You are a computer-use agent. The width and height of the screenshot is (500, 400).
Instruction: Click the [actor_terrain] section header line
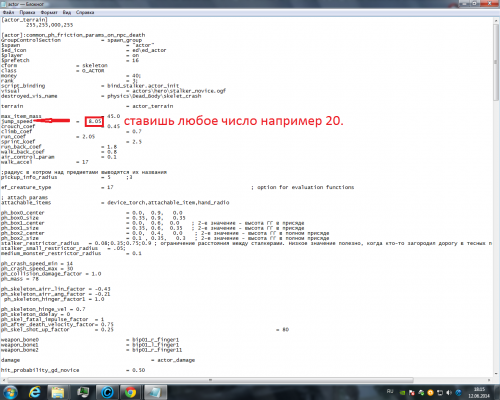(x=24, y=20)
